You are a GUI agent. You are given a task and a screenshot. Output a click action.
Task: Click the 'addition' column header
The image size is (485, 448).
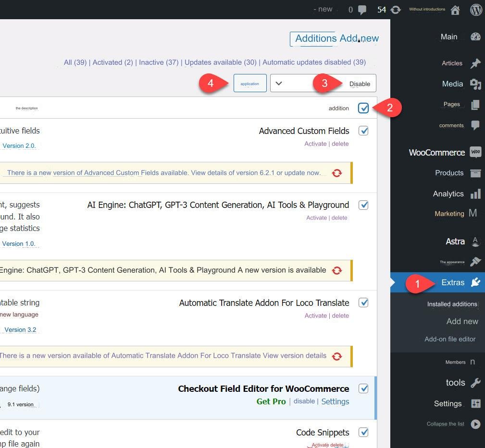point(339,108)
